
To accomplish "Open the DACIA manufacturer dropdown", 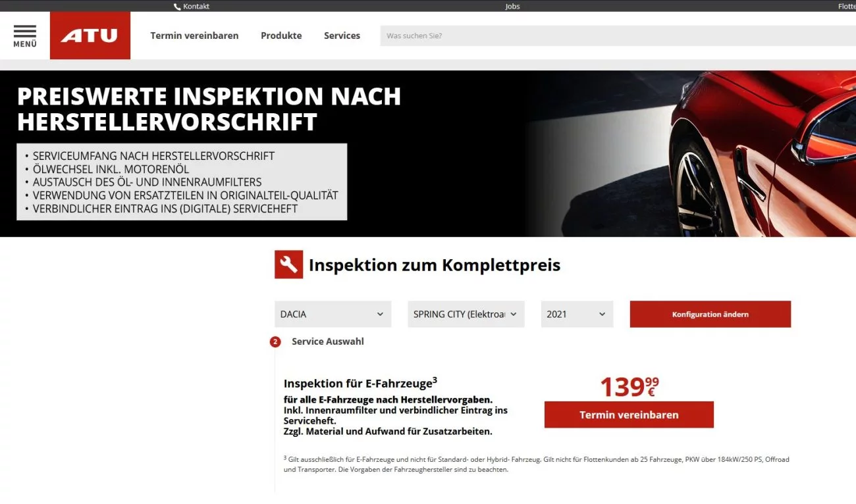I will point(333,315).
